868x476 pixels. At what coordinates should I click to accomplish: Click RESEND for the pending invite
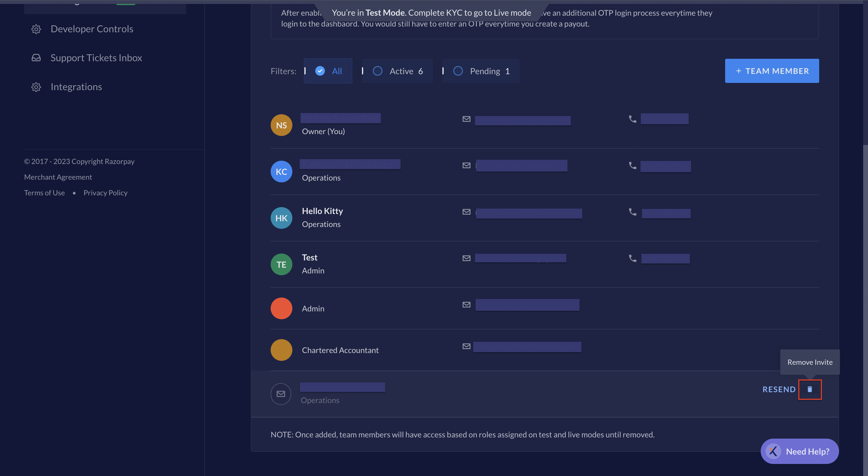coord(779,389)
